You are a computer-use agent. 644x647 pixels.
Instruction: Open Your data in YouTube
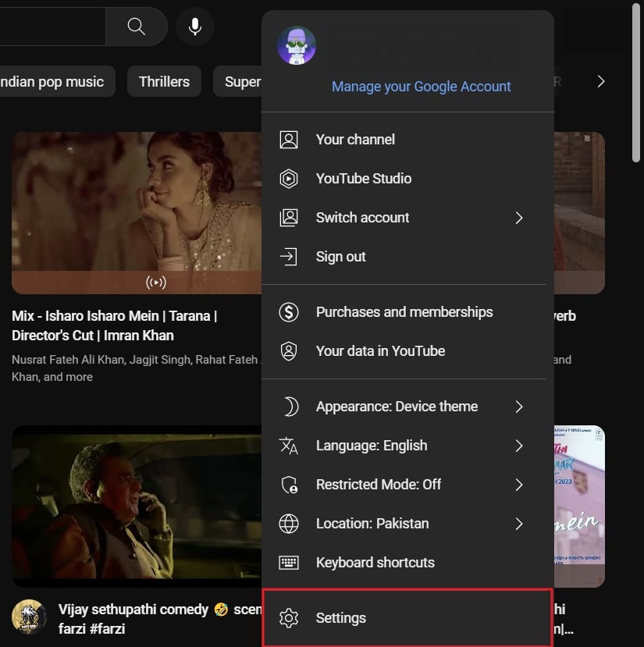pyautogui.click(x=407, y=351)
